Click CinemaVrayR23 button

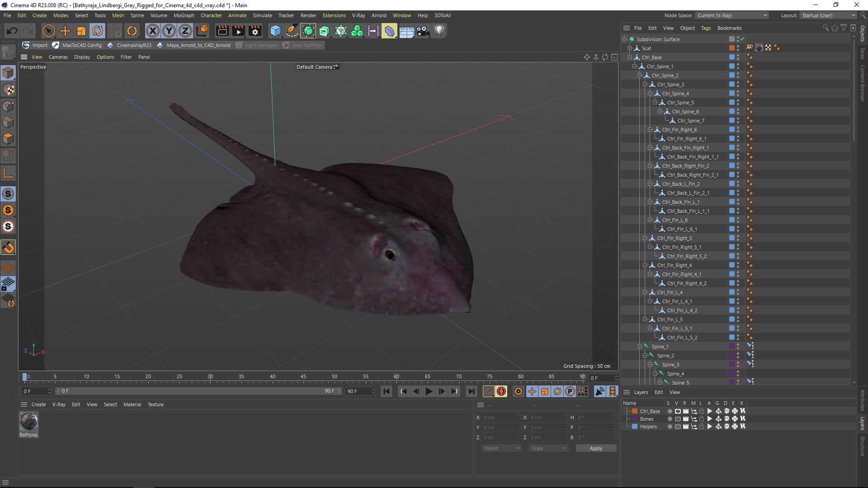point(129,45)
